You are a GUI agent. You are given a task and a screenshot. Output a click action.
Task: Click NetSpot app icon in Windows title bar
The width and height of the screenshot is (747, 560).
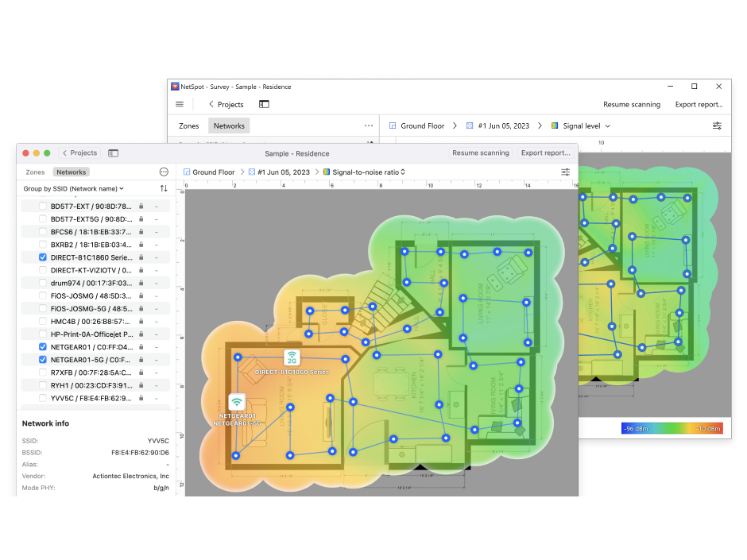175,87
